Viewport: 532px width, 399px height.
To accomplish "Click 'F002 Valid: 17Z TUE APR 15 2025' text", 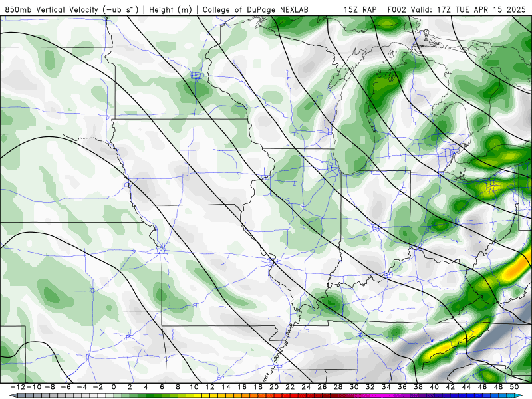I will point(457,9).
